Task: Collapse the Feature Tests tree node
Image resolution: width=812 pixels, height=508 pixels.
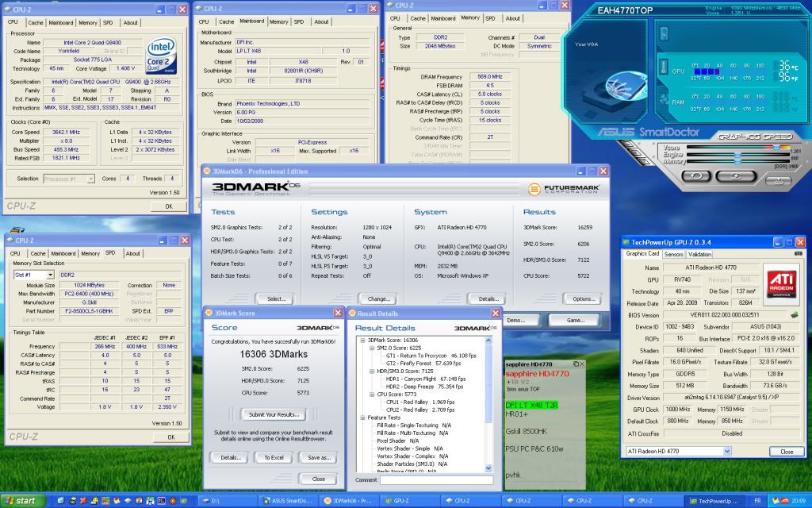Action: click(362, 416)
